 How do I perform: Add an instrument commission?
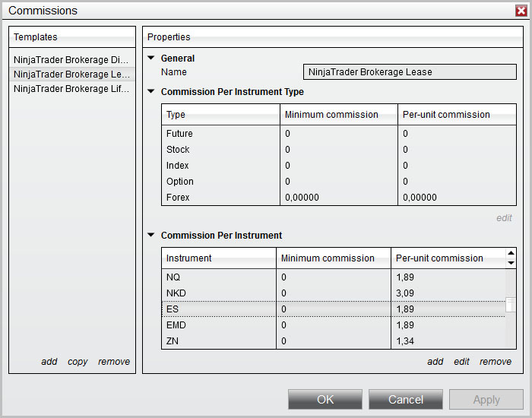pyautogui.click(x=435, y=362)
